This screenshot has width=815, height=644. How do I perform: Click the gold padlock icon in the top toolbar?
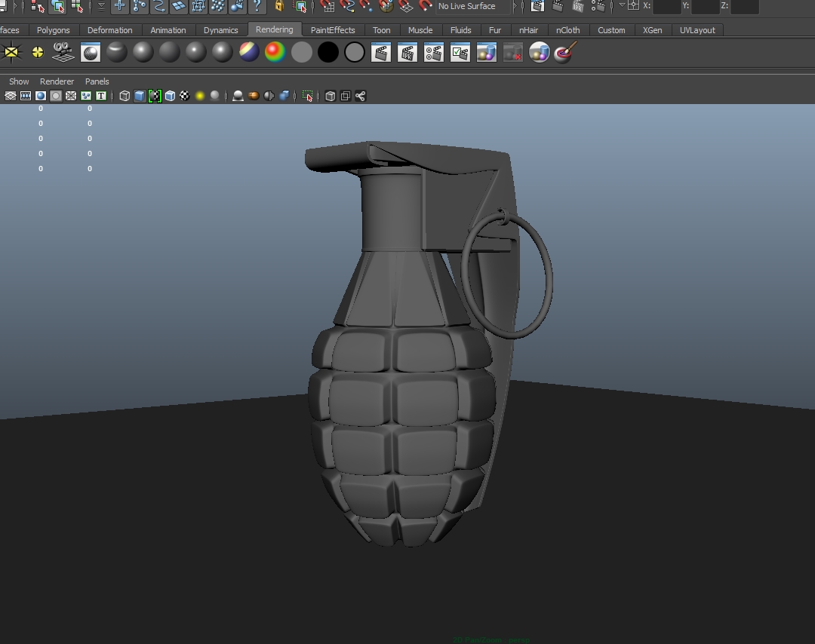[279, 7]
